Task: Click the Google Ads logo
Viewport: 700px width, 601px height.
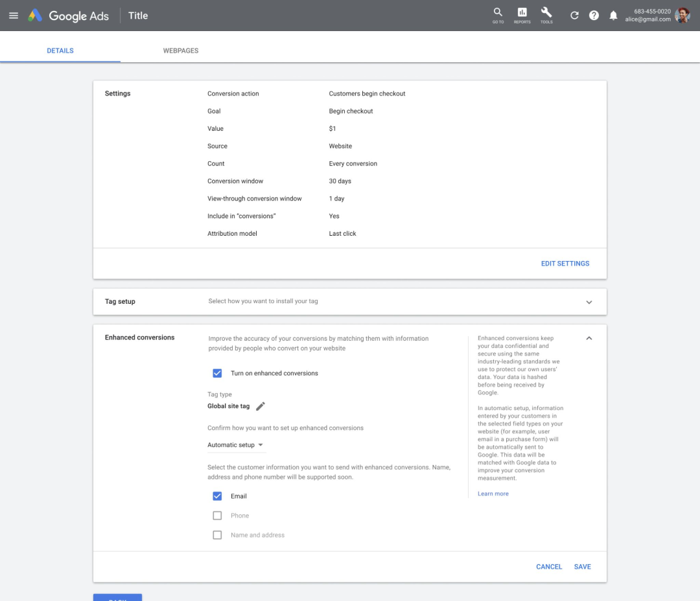Action: click(68, 16)
